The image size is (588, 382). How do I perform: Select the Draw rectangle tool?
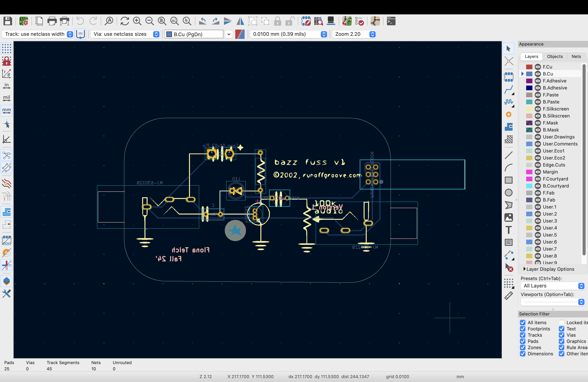[508, 180]
